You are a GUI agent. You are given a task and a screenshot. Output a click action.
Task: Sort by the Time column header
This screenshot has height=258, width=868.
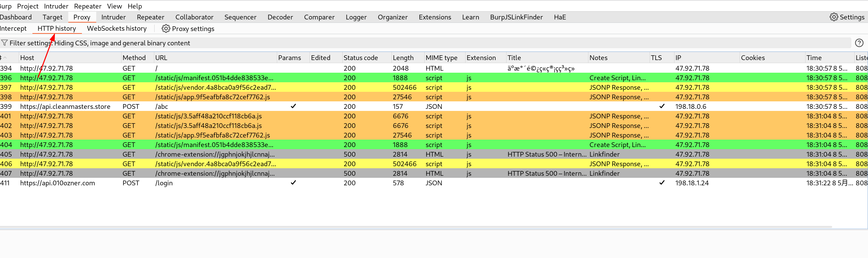(x=829, y=58)
